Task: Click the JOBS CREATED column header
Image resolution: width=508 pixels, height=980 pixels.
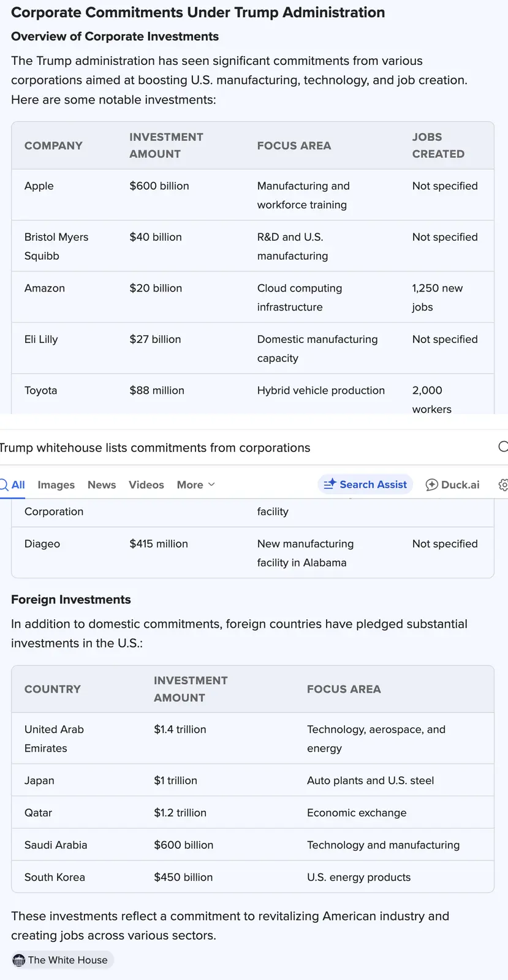Action: [x=438, y=146]
